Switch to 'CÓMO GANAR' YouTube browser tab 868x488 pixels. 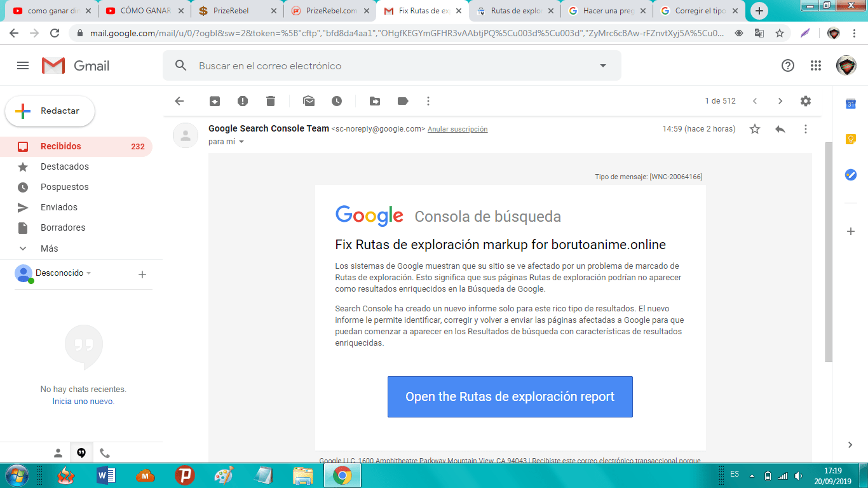144,11
